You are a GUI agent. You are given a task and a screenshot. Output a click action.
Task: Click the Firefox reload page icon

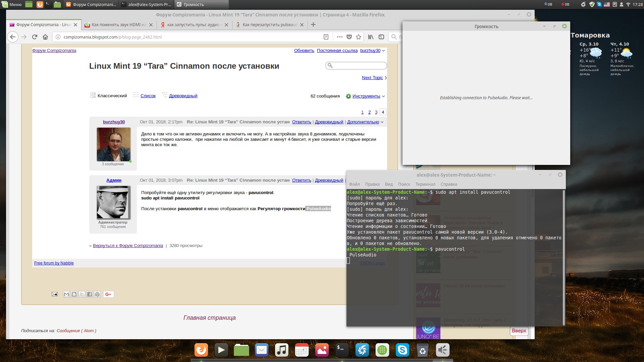tap(35, 37)
